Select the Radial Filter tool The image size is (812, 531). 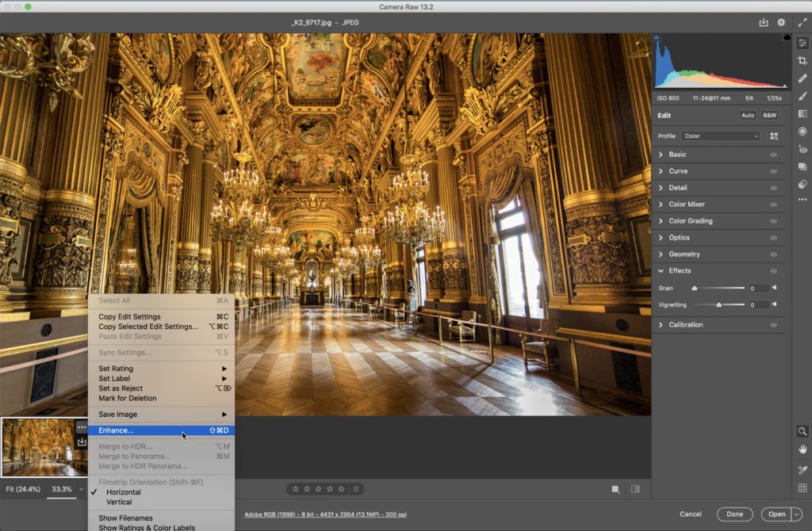point(802,132)
